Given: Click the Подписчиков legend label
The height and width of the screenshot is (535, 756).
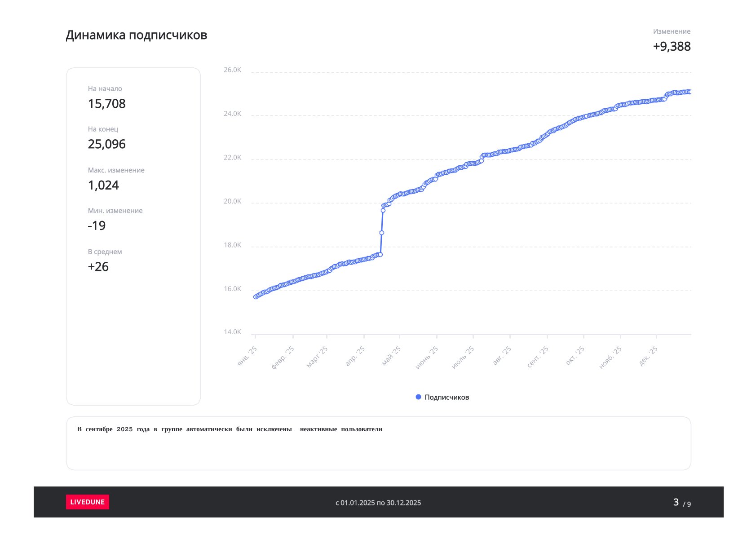Looking at the screenshot, I should 447,397.
